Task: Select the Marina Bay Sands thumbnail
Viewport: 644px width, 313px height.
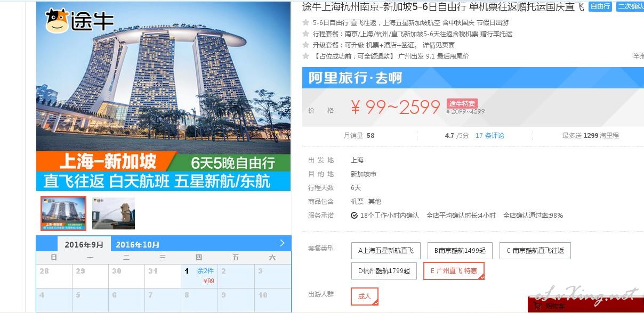Action: [x=63, y=213]
